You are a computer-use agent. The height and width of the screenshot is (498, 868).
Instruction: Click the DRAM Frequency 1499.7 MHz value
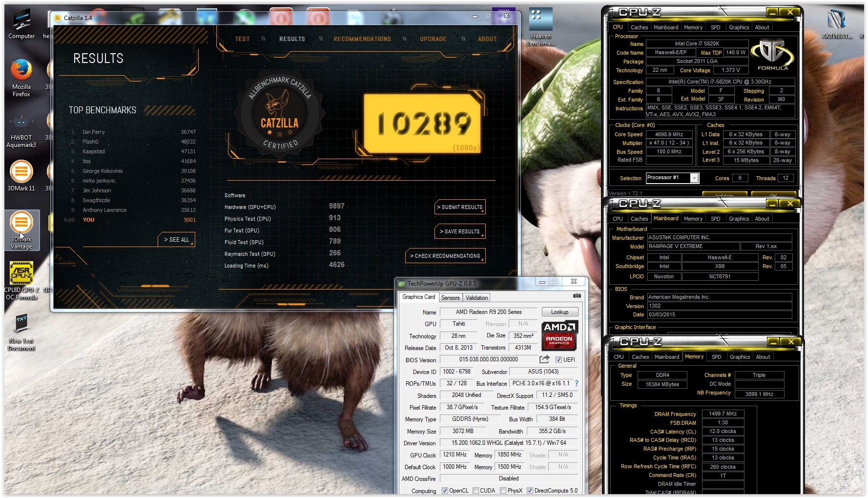coord(723,414)
